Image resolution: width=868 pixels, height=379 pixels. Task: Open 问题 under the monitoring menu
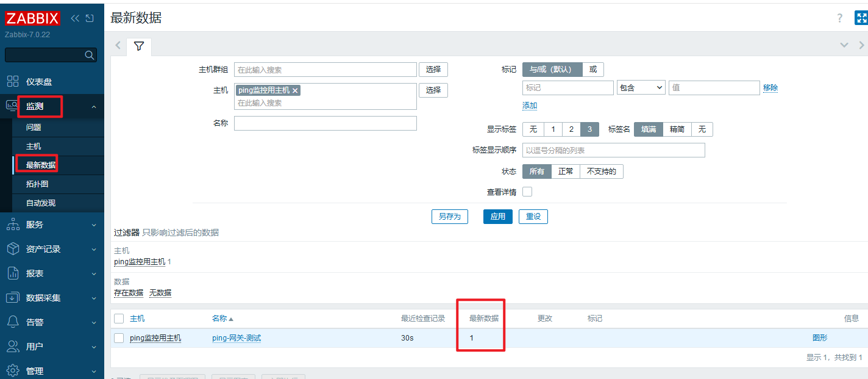[x=34, y=128]
